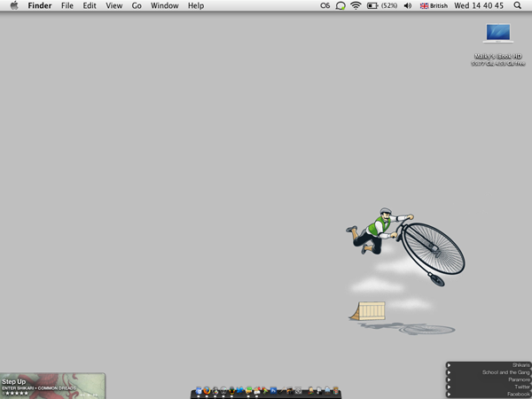Open the volume control icon
The width and height of the screenshot is (532, 399).
(x=408, y=6)
